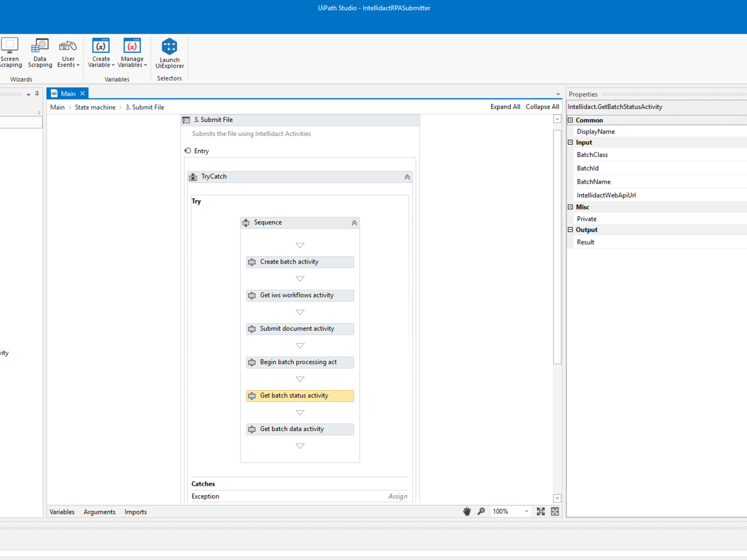Screen dimensions: 747x560
Task: Click the drop arrow below Get batch data activity
Action: tap(300, 446)
